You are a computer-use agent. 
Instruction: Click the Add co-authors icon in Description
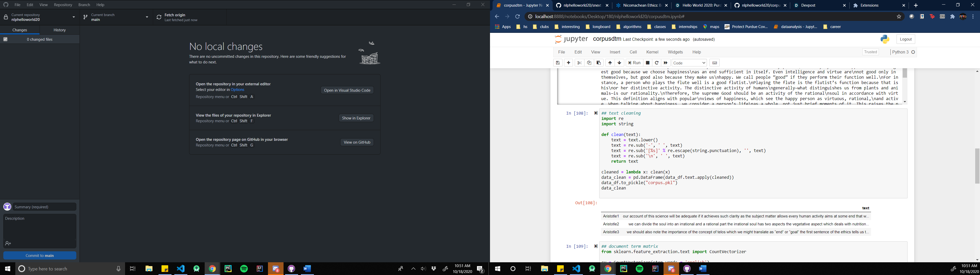pyautogui.click(x=8, y=243)
